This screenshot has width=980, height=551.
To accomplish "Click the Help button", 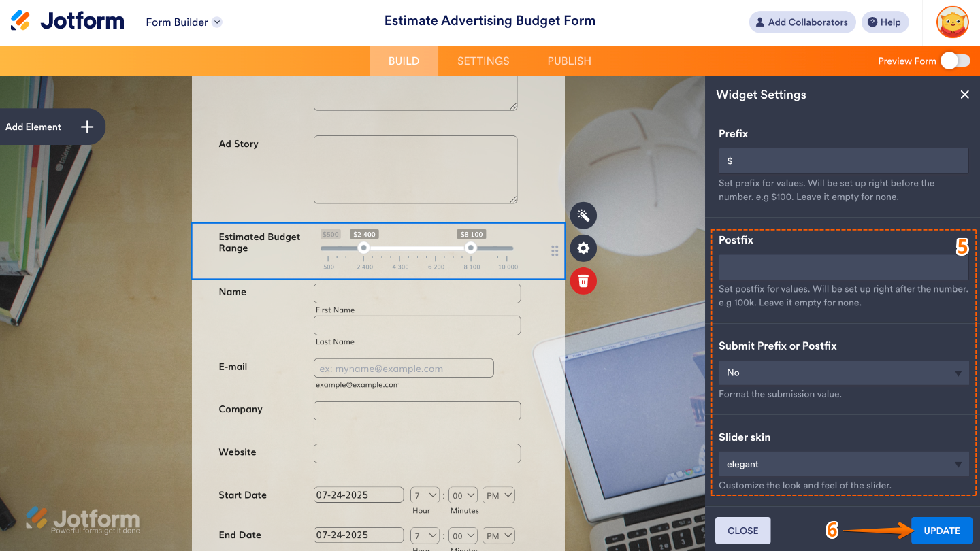I will pos(884,22).
